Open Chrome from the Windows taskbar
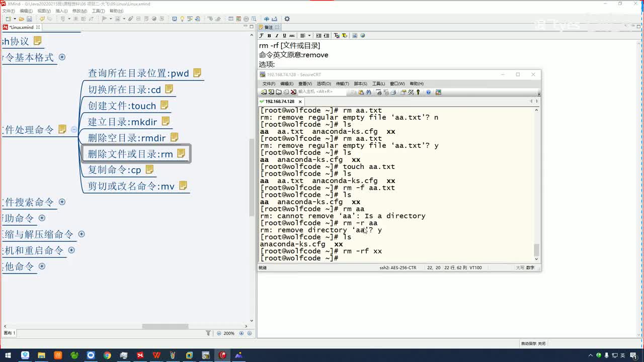 click(107, 355)
